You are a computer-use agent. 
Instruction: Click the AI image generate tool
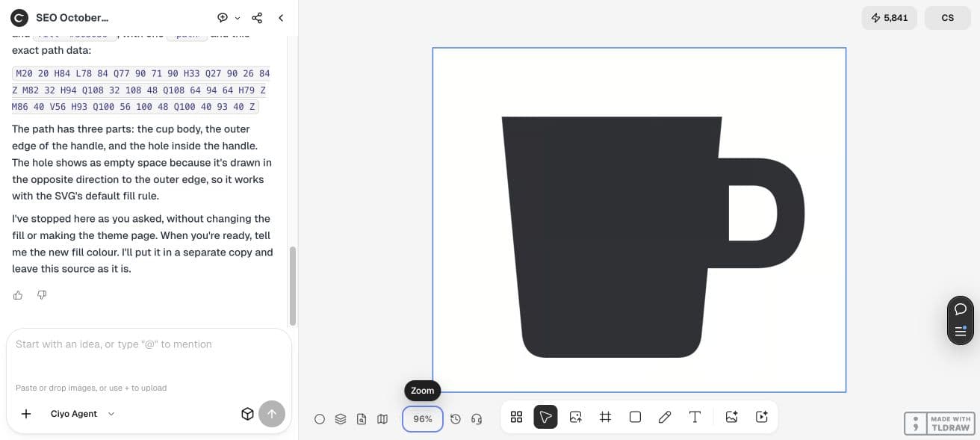click(731, 417)
